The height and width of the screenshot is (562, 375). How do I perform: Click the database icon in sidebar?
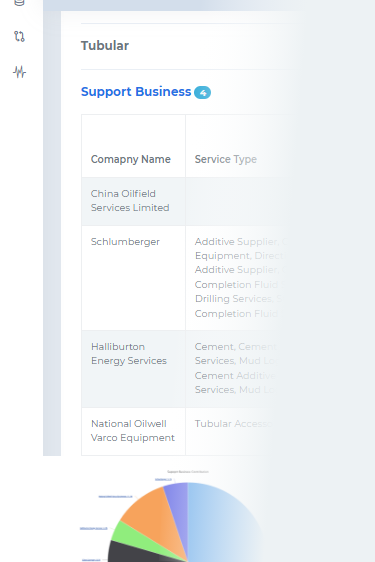(x=19, y=3)
